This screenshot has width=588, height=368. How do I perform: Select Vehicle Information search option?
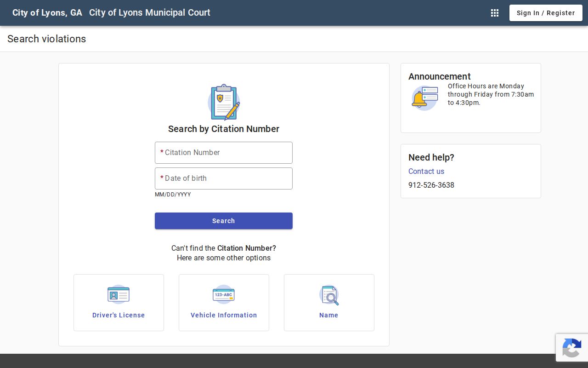pyautogui.click(x=224, y=303)
